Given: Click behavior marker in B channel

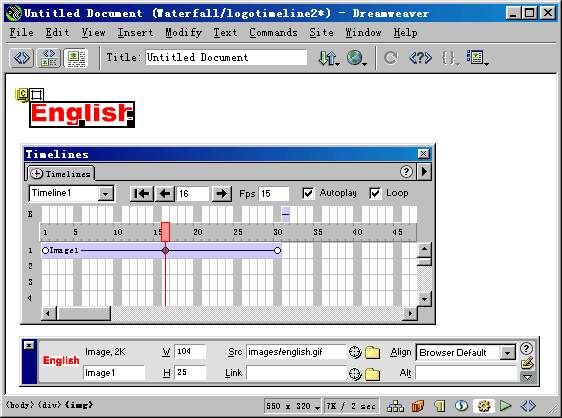Looking at the screenshot, I should (285, 214).
